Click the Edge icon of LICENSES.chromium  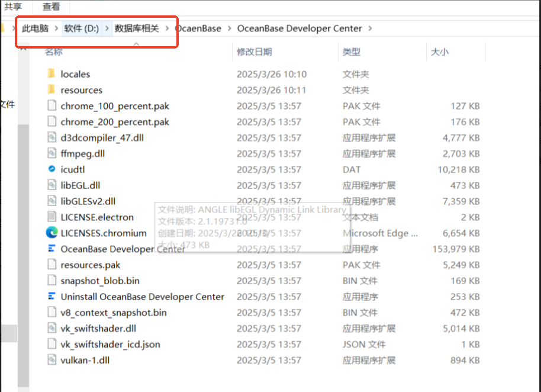51,232
